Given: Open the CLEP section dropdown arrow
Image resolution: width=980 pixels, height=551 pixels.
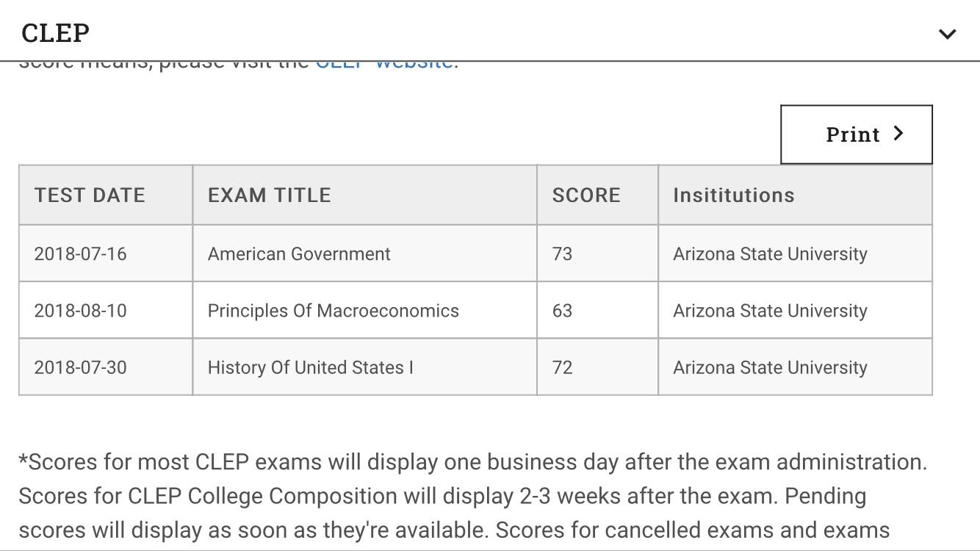Looking at the screenshot, I should pyautogui.click(x=948, y=33).
